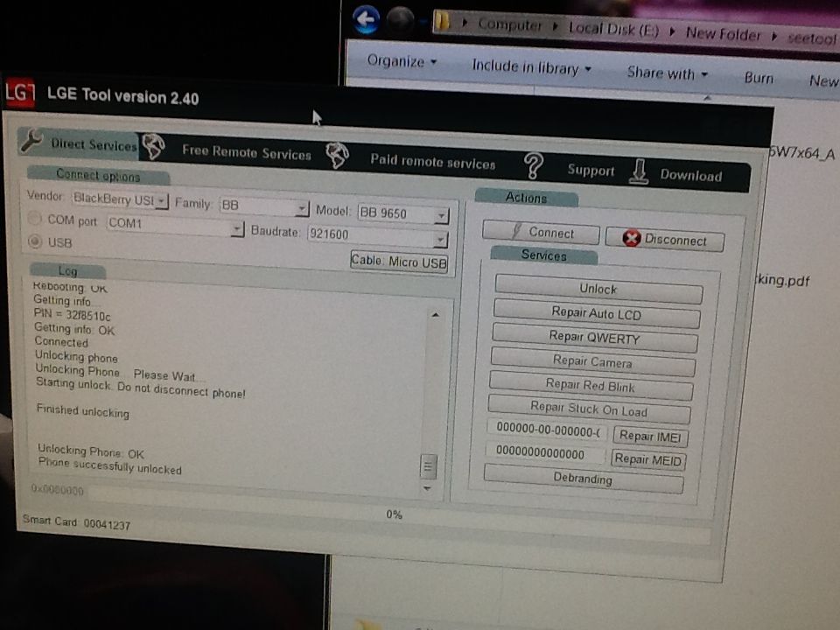Go back in the Explorer window

(x=367, y=19)
